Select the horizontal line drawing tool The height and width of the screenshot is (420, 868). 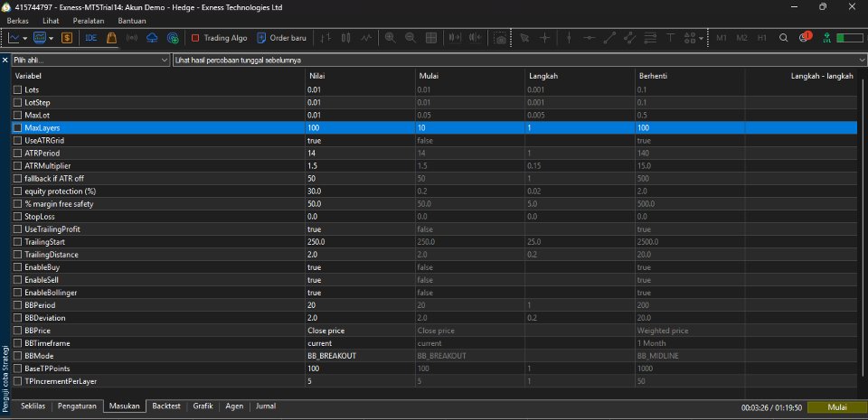(590, 38)
